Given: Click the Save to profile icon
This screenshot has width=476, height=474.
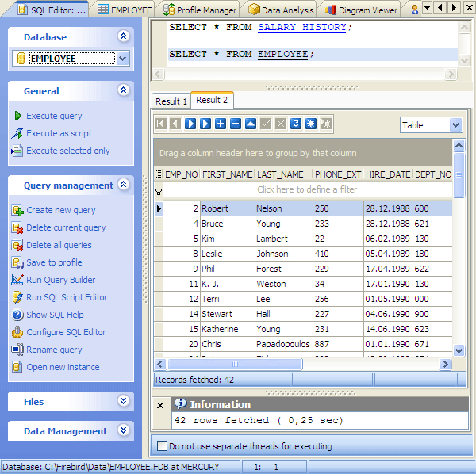Looking at the screenshot, I should [x=17, y=262].
